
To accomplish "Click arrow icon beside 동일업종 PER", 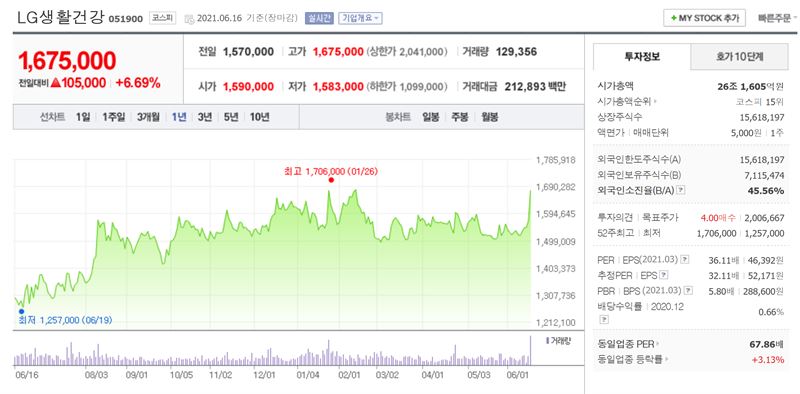I will [659, 344].
